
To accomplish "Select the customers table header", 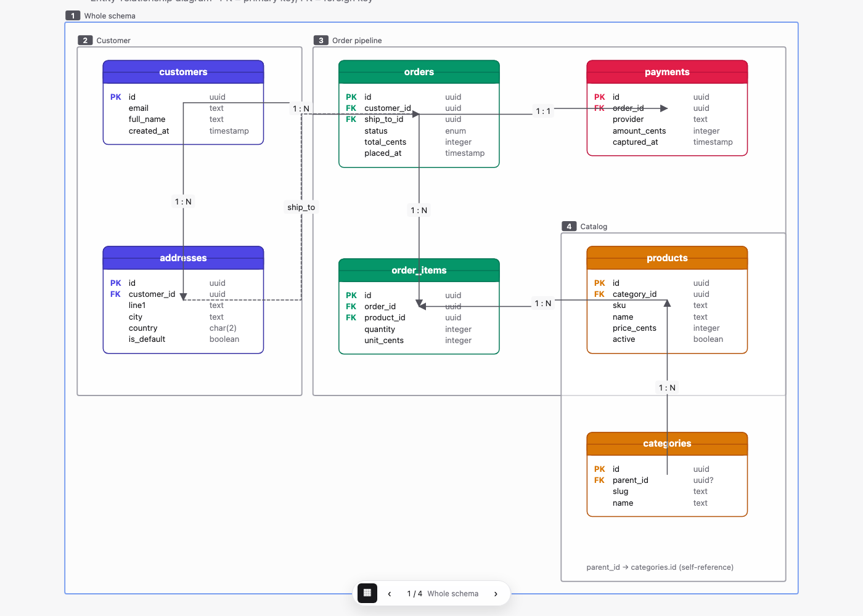I will (183, 72).
